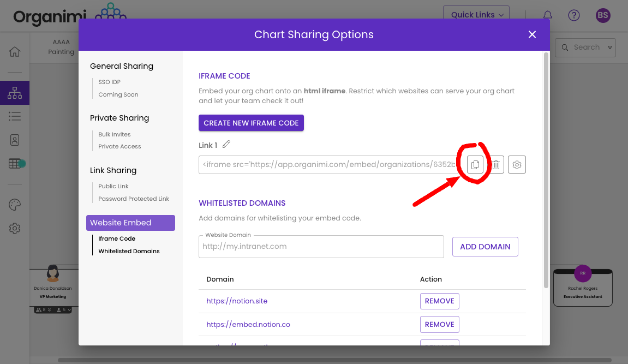Open the people directory sidebar icon
Screen dimensions: 628x364
point(15,140)
